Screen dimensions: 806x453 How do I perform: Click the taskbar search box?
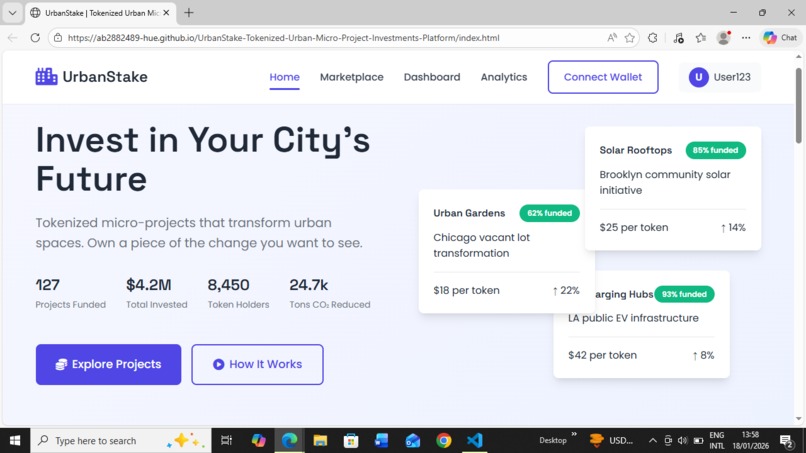(121, 441)
